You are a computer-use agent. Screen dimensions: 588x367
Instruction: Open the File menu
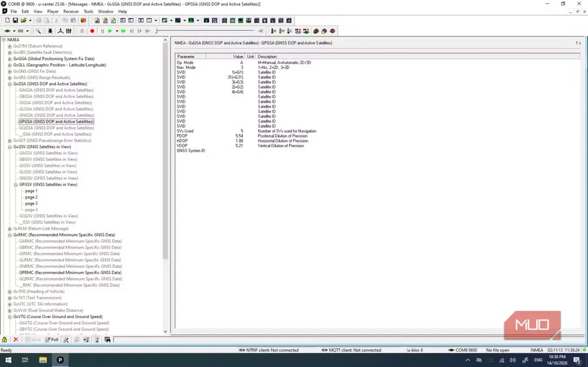13,11
